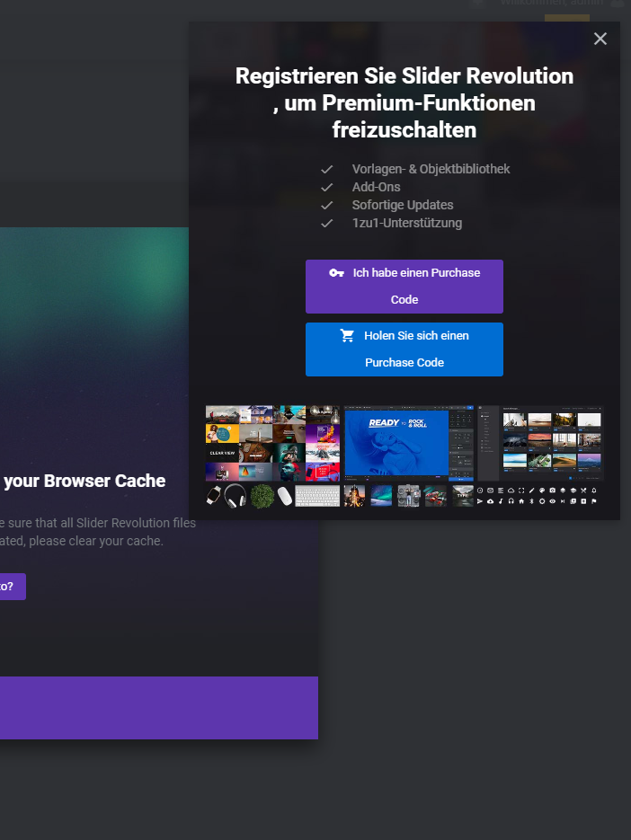Image resolution: width=631 pixels, height=840 pixels.
Task: Close the Slider Revolution registration popup
Action: 600,39
